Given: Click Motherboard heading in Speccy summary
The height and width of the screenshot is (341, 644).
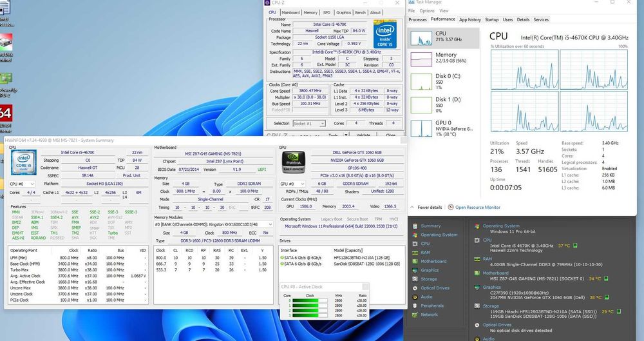Looking at the screenshot, I should pyautogui.click(x=495, y=273).
